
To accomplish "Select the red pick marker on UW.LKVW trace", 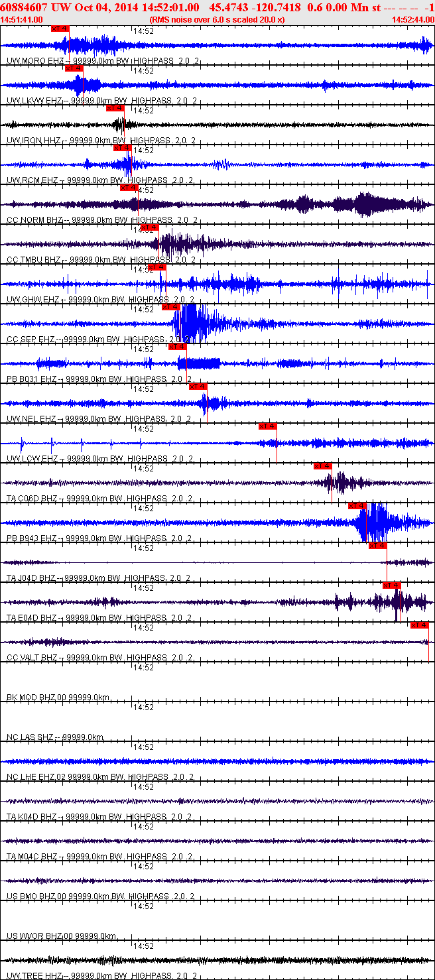I will 74,68.
